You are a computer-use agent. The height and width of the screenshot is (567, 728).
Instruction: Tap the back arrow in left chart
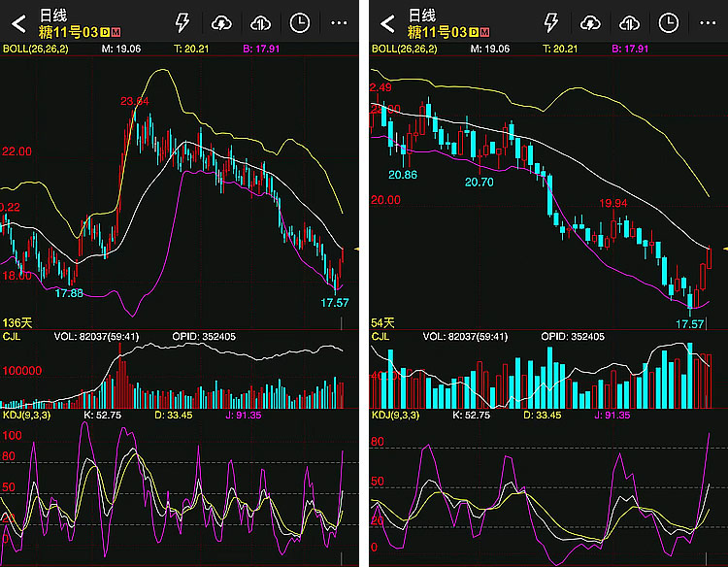[18, 23]
